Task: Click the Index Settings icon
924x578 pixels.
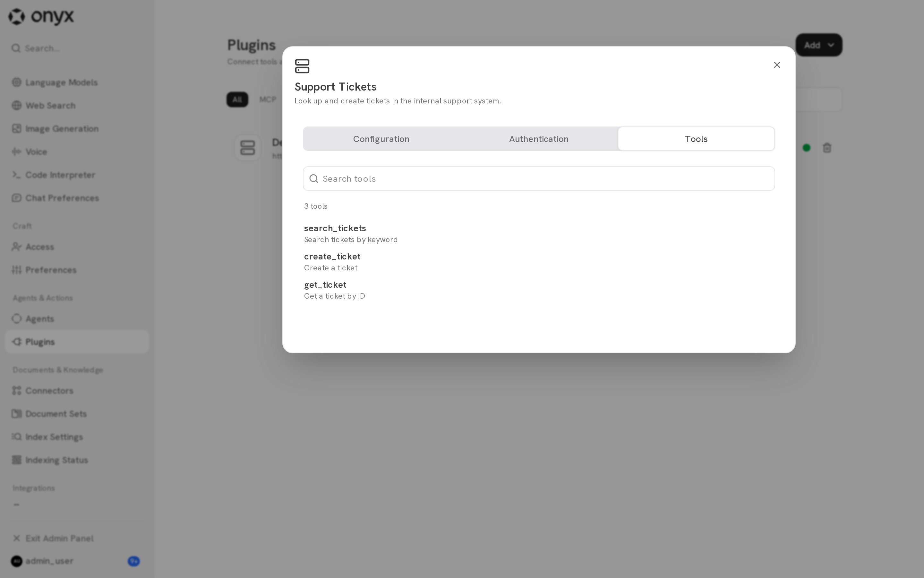Action: point(16,437)
